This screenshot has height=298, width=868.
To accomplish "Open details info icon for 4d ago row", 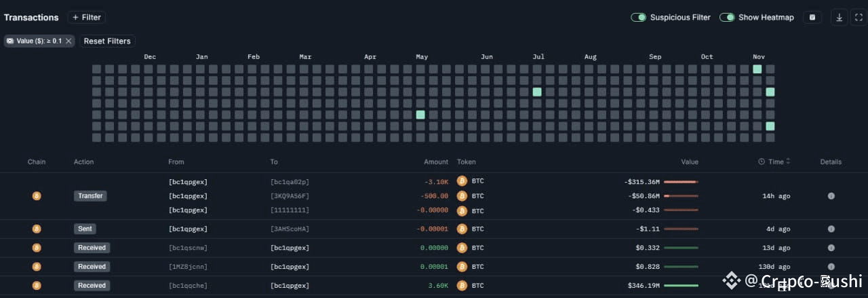I will tap(831, 229).
